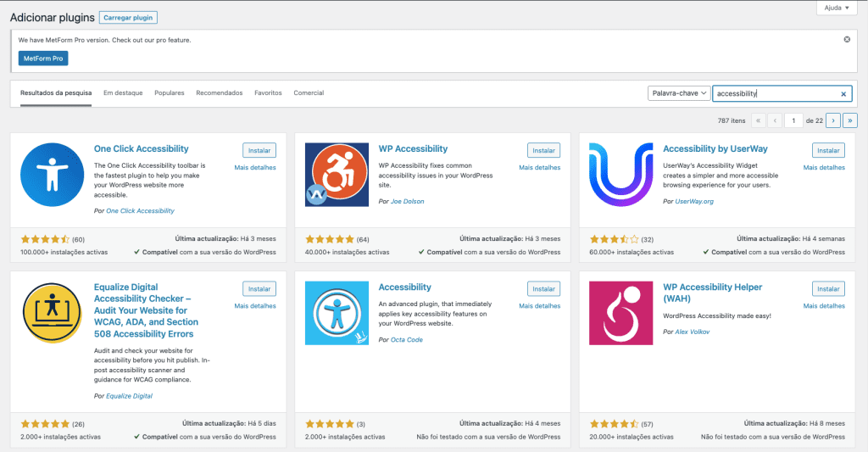The width and height of the screenshot is (868, 452).
Task: Switch to Em destaque tab
Action: 123,93
